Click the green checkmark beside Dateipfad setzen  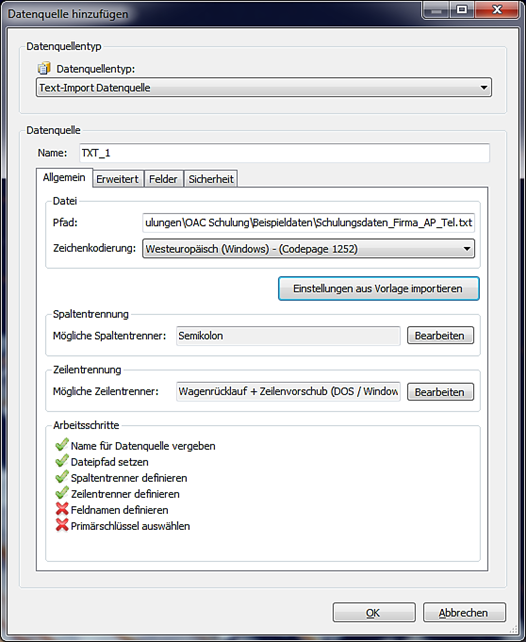click(61, 461)
